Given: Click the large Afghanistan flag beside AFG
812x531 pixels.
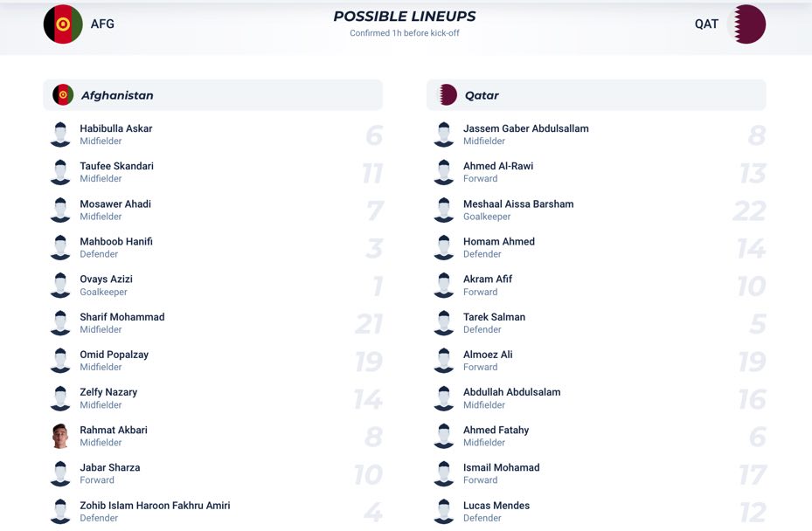Looking at the screenshot, I should [x=63, y=24].
